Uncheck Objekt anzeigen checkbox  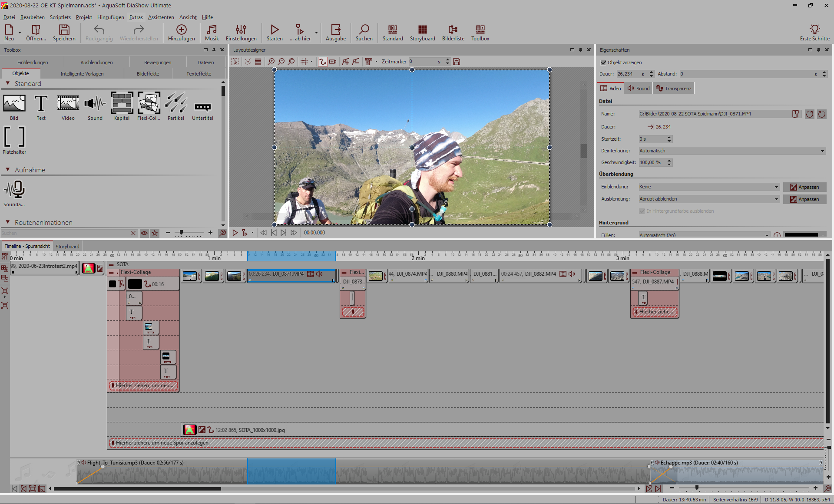[x=603, y=63]
